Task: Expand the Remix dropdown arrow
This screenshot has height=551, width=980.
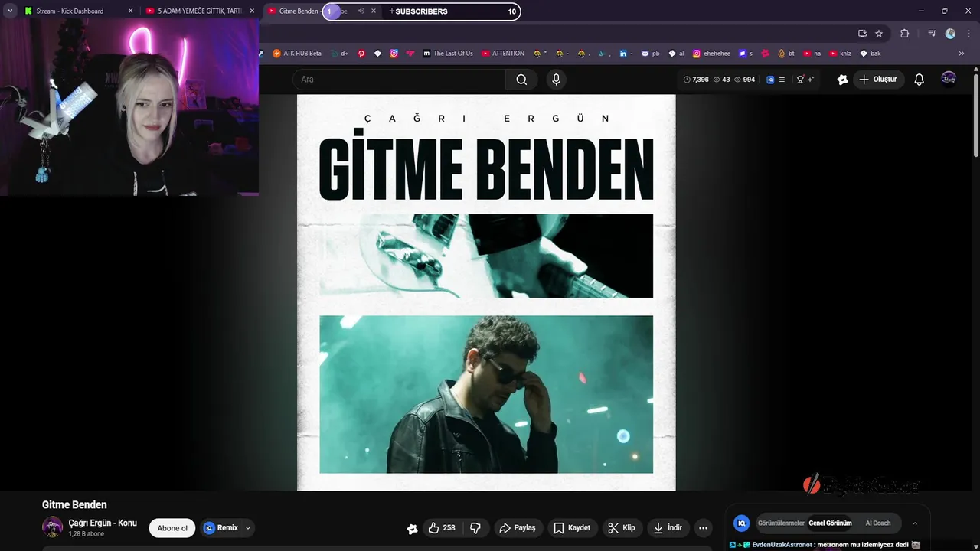Action: [x=248, y=528]
